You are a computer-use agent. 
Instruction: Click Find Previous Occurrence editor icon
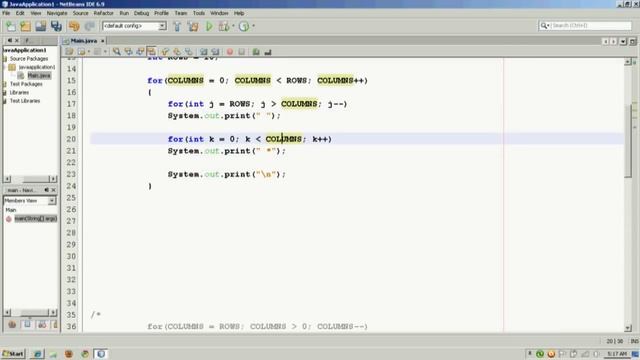(x=129, y=51)
